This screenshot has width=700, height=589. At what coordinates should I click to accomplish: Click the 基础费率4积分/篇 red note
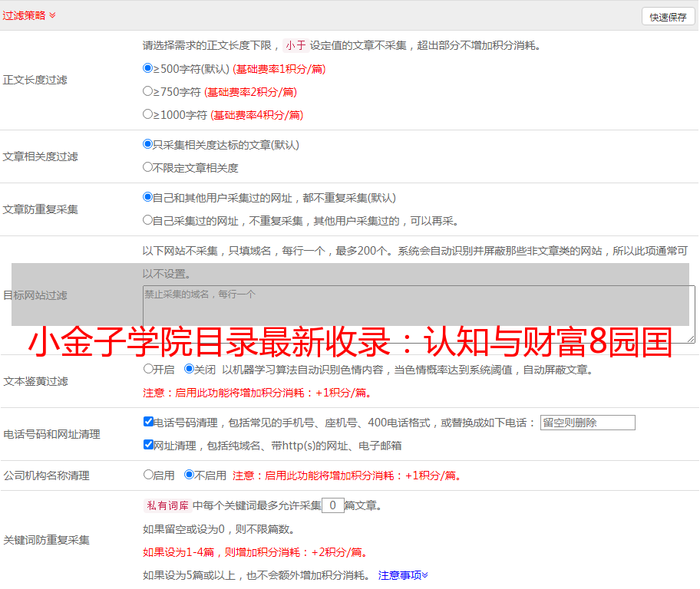click(257, 115)
